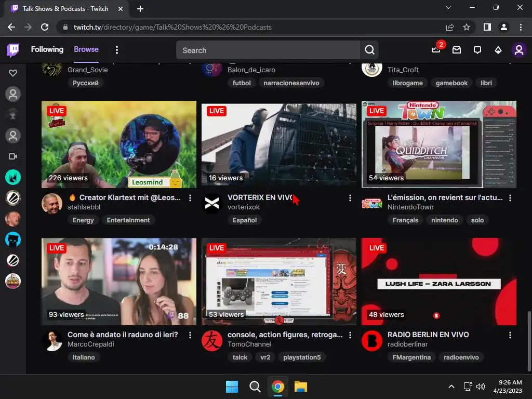Toggle the Chrome side panel

coord(487,27)
